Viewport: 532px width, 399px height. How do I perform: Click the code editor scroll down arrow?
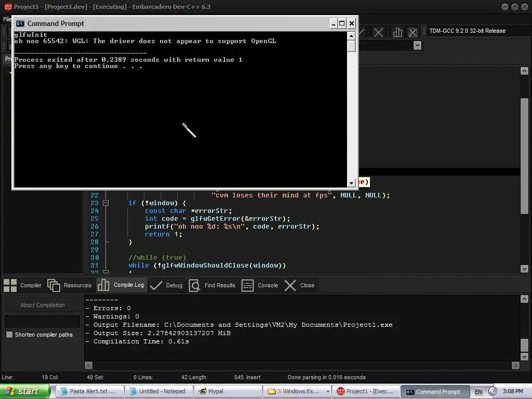(x=524, y=269)
